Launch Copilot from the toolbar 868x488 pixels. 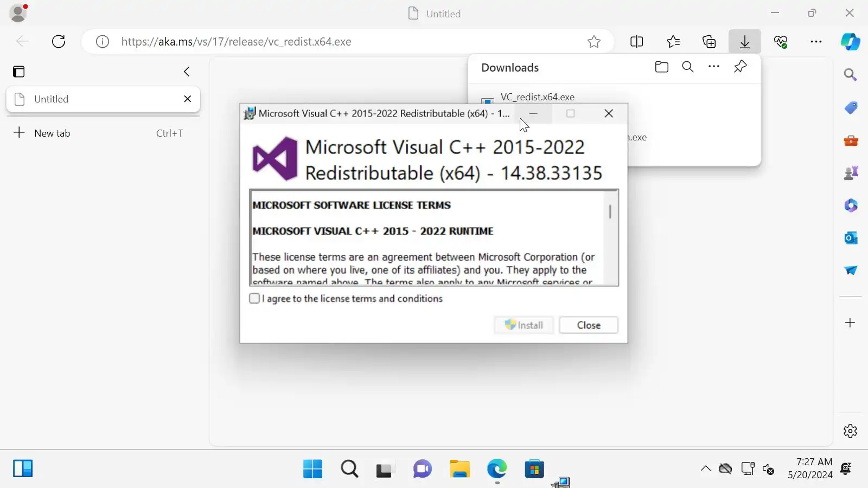point(851,42)
